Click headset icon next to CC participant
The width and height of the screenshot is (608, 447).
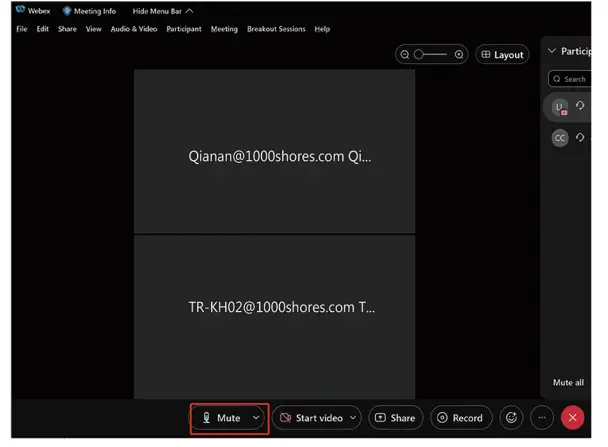point(580,137)
